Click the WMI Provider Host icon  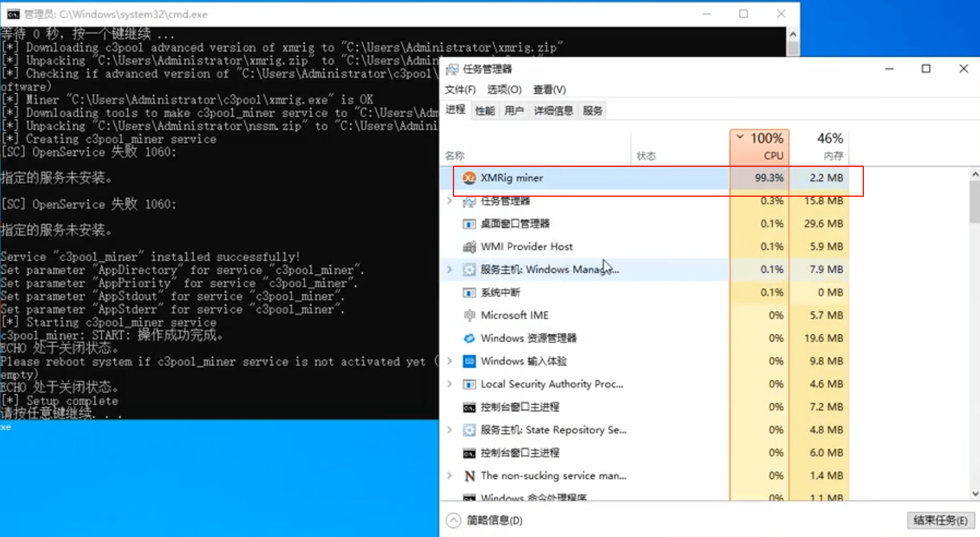pos(469,246)
